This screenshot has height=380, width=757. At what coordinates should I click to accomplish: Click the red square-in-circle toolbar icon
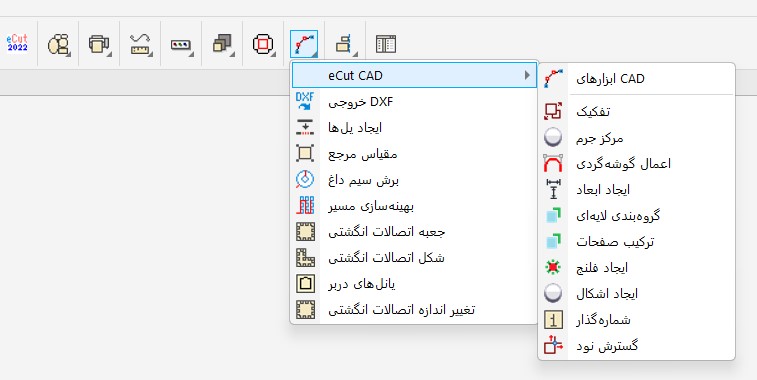click(x=263, y=44)
